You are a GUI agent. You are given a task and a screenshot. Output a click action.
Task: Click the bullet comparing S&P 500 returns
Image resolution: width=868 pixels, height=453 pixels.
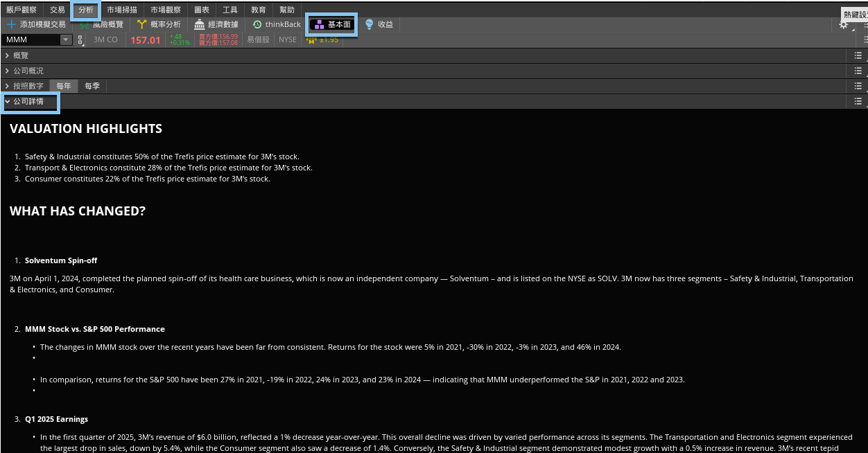click(x=362, y=380)
